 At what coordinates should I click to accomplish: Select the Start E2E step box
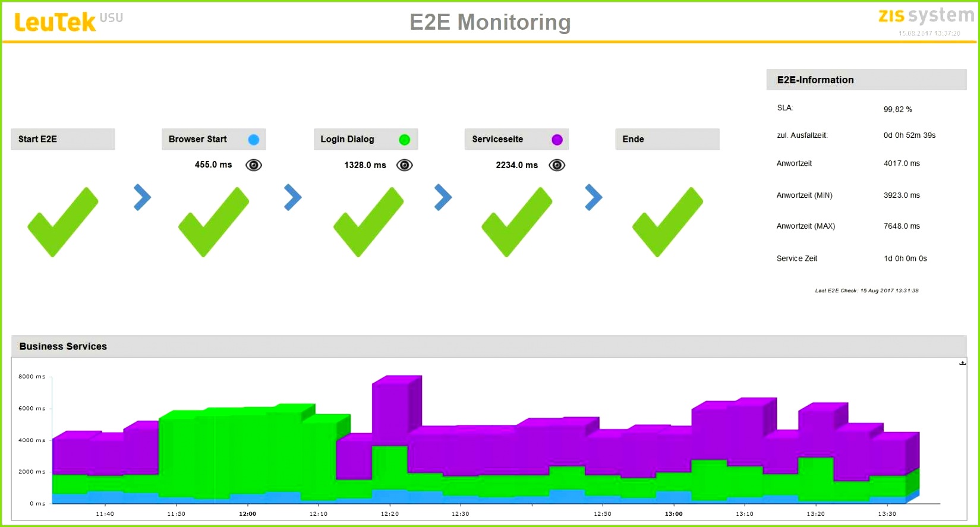point(63,139)
